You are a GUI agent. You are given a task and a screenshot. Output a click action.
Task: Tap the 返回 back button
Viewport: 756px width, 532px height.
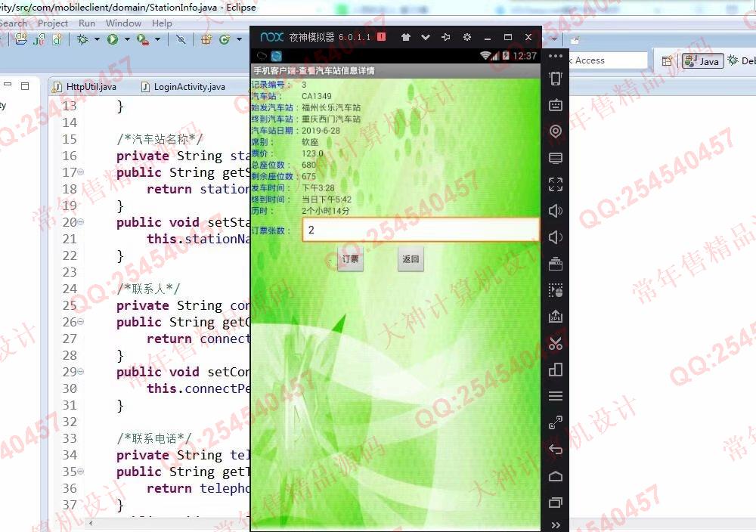click(411, 259)
